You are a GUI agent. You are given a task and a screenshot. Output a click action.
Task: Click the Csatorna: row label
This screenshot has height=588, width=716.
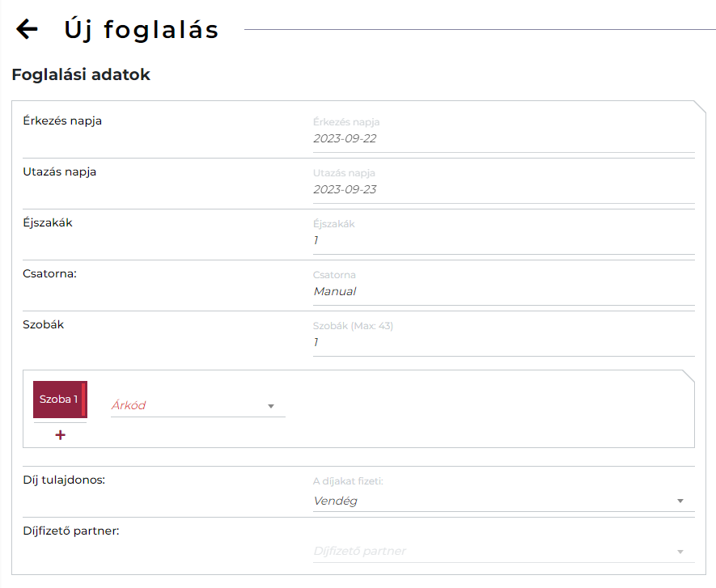coord(49,273)
